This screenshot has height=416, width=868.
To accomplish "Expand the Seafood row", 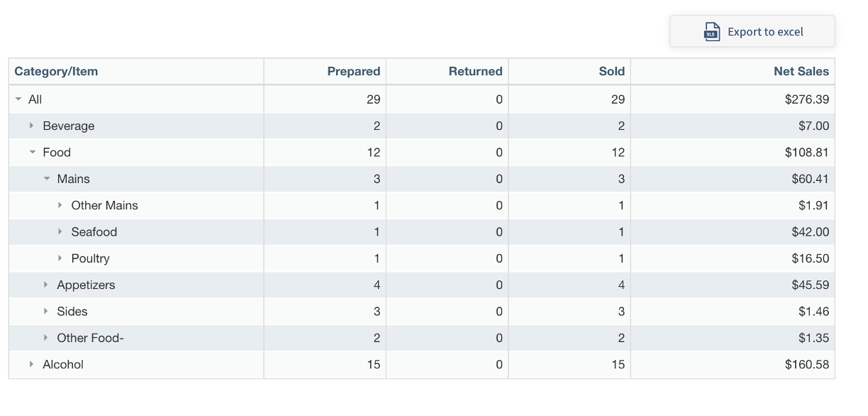I will (60, 232).
